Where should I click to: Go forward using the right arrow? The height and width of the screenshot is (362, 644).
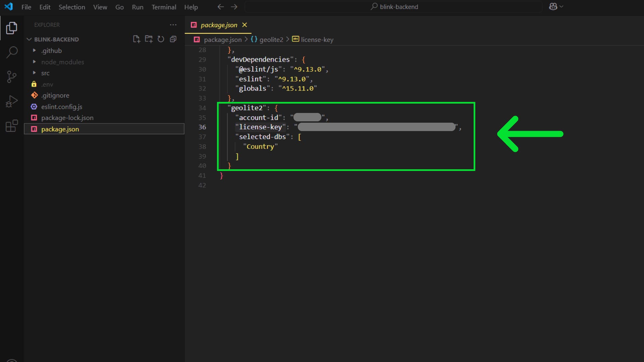pos(234,7)
